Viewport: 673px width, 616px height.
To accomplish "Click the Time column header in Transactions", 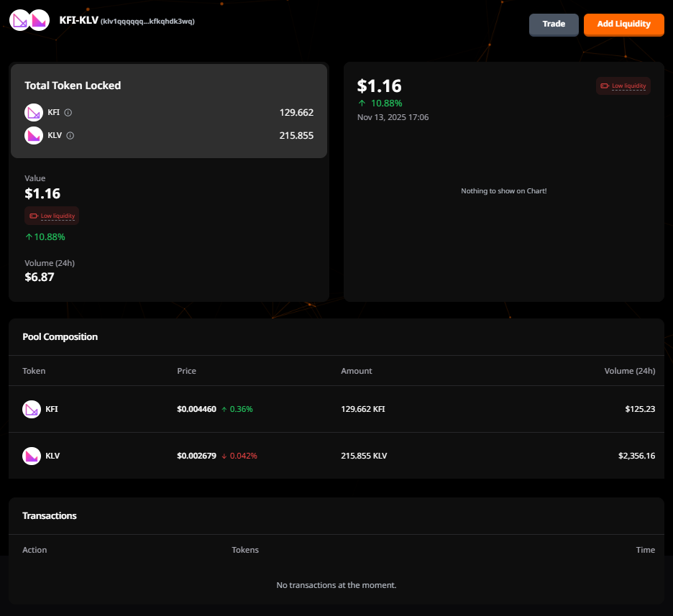I will pos(645,550).
